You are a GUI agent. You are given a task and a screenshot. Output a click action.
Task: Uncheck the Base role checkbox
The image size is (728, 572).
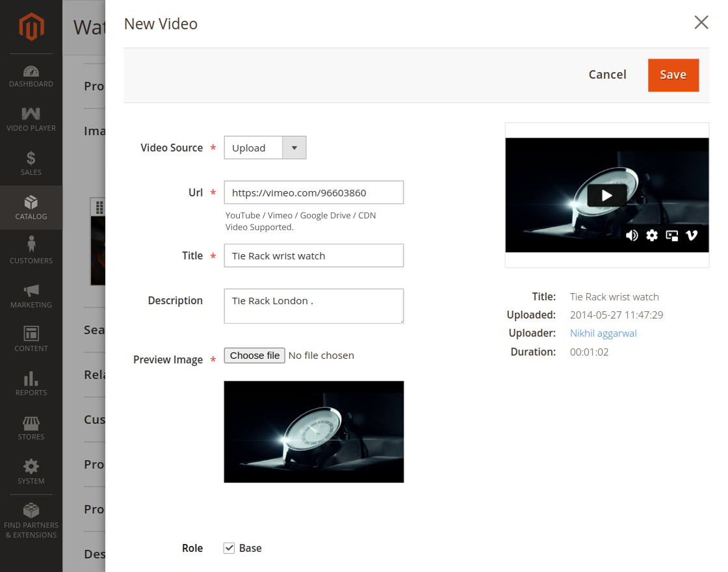coord(229,548)
